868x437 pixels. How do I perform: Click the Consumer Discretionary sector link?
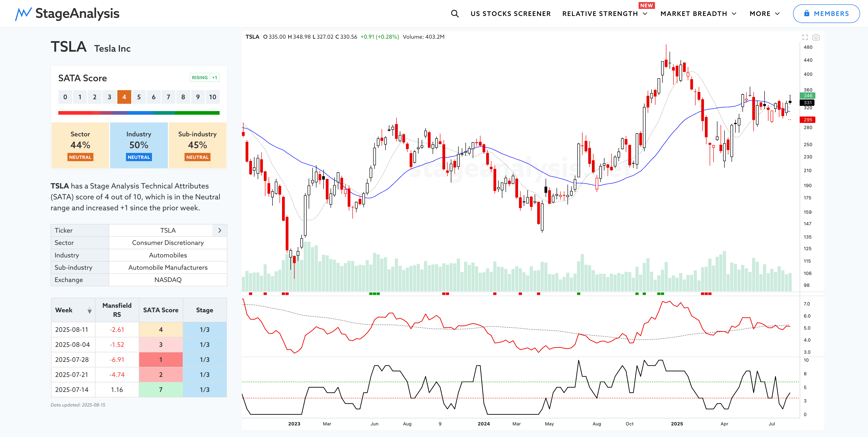[168, 243]
